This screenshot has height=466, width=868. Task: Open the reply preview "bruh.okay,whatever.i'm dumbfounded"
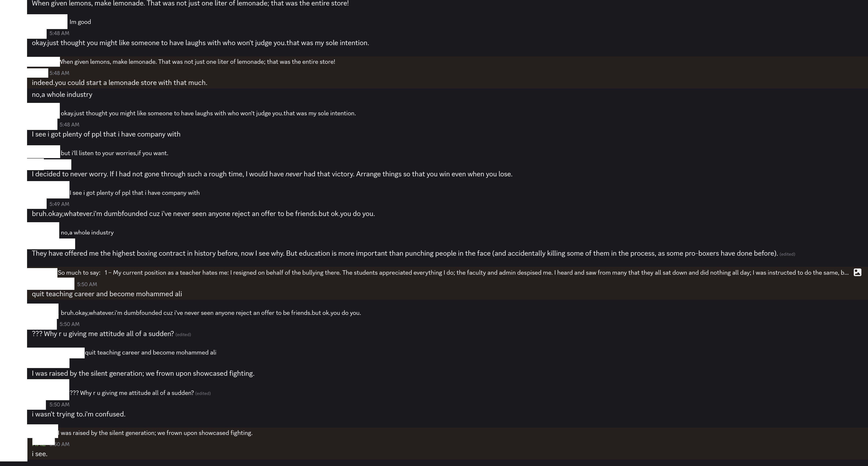[211, 313]
